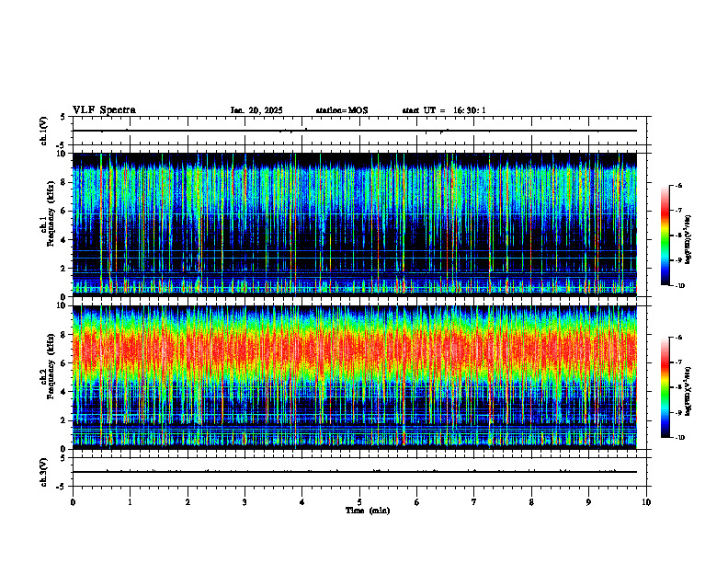Click the "4" kHz tick on ch.2 frequency axis
Viewport: 728px width, 563px height.
click(63, 392)
